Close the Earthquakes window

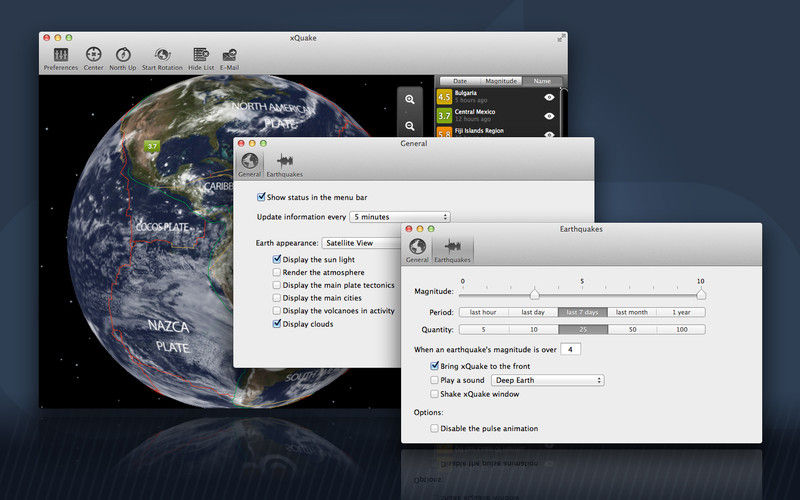[x=409, y=229]
